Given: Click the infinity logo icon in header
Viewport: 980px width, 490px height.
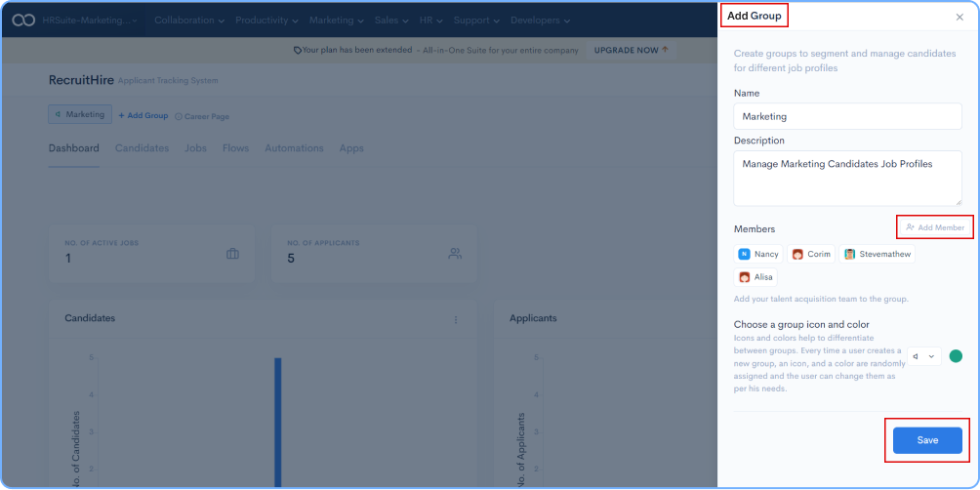Looking at the screenshot, I should (23, 20).
